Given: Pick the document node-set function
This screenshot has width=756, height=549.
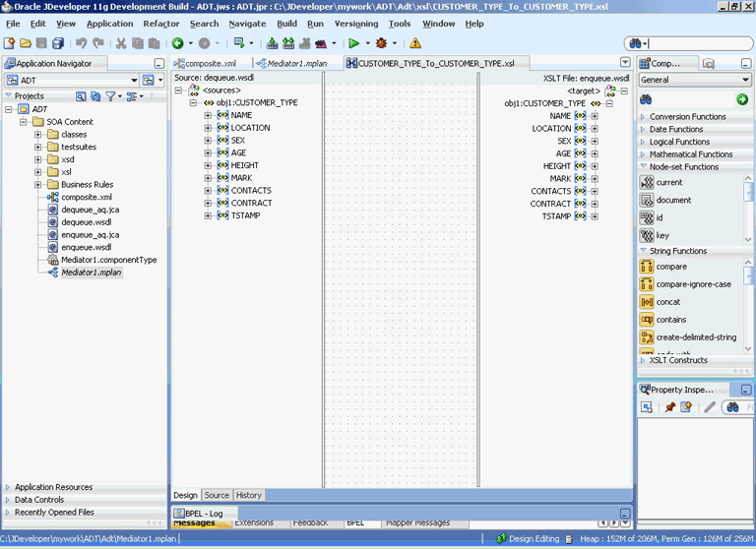Looking at the screenshot, I should 673,200.
